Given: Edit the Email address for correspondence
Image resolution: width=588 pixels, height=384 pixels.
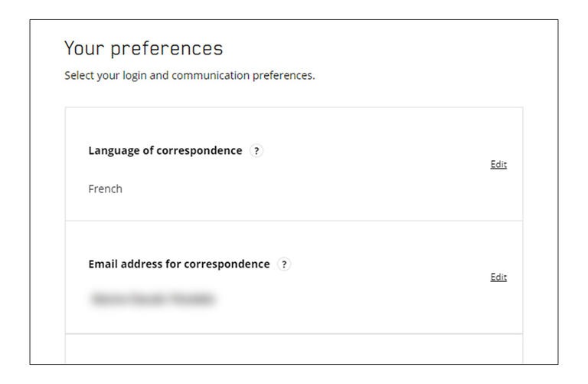Looking at the screenshot, I should pos(498,277).
